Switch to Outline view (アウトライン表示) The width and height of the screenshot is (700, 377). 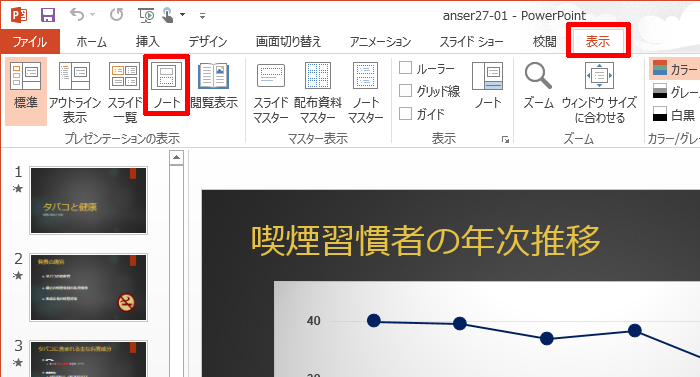[x=75, y=92]
